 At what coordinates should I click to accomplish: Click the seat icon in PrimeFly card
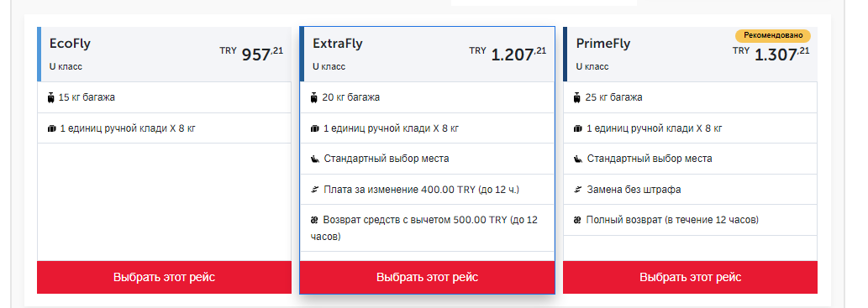pyautogui.click(x=578, y=159)
